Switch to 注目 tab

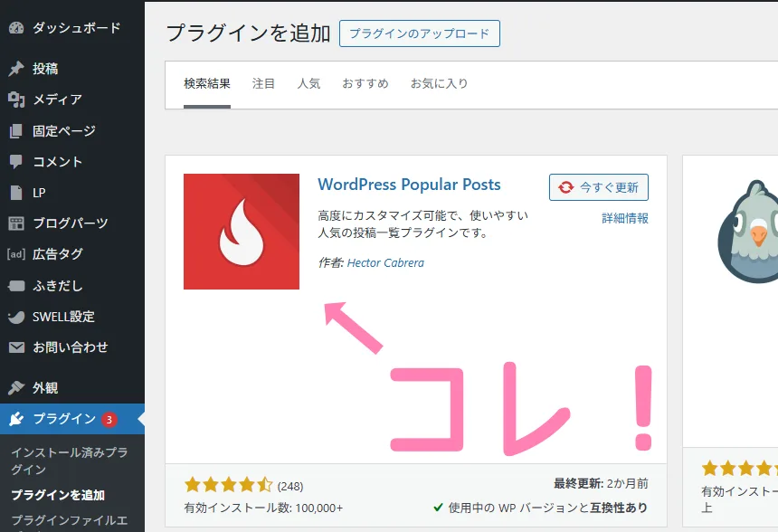263,84
